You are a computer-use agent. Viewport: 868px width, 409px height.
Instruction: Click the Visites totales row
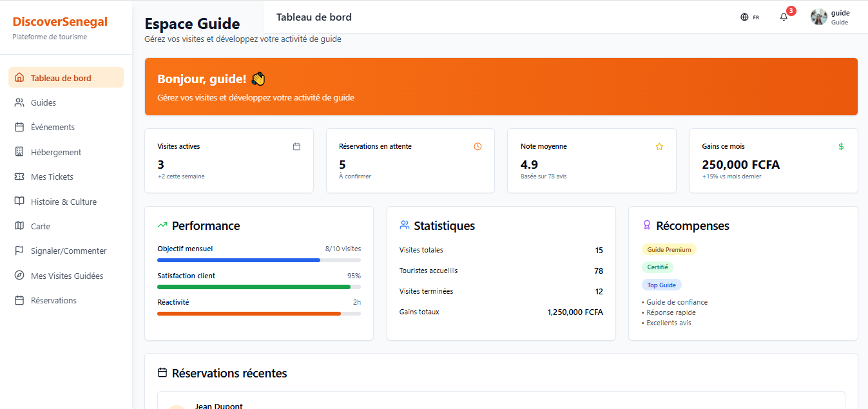(501, 250)
